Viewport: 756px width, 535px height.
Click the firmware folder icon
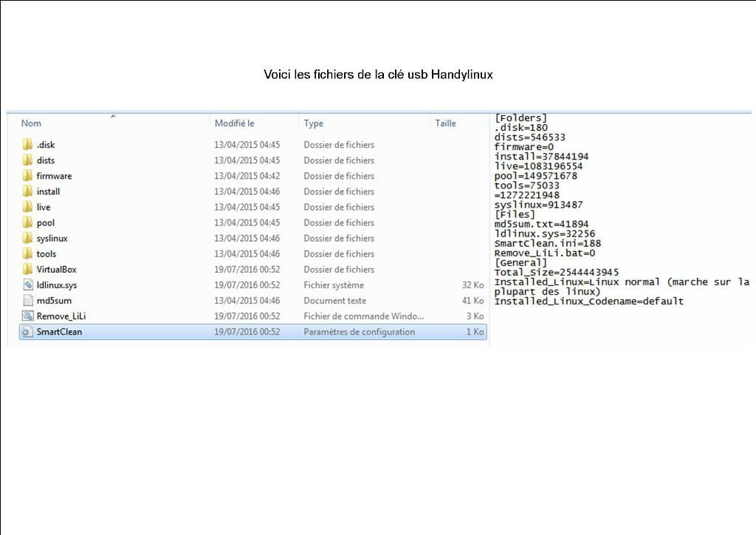[x=27, y=176]
